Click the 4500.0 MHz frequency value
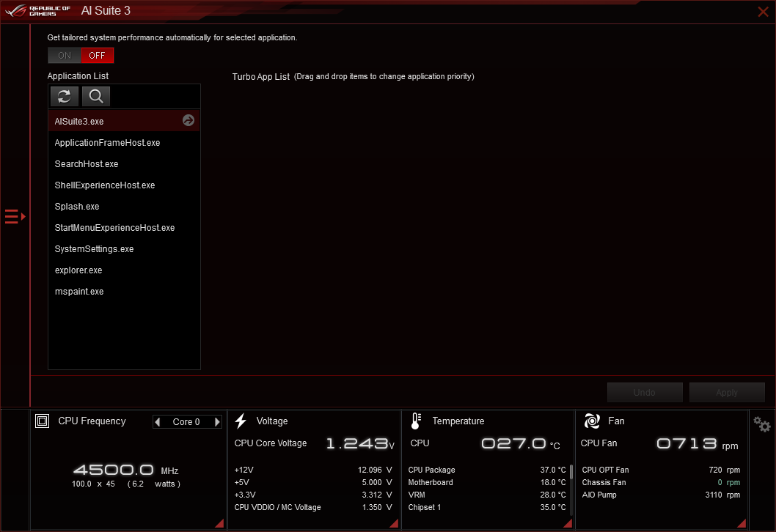This screenshot has width=776, height=532. [125, 470]
